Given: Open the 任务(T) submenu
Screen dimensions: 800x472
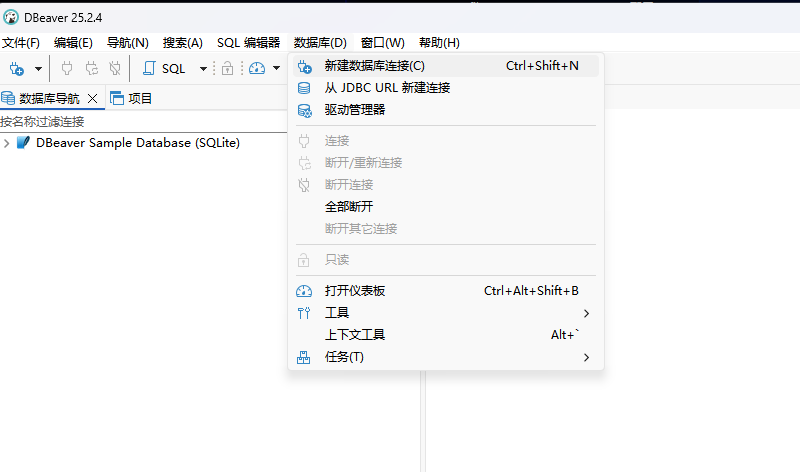Looking at the screenshot, I should 446,357.
